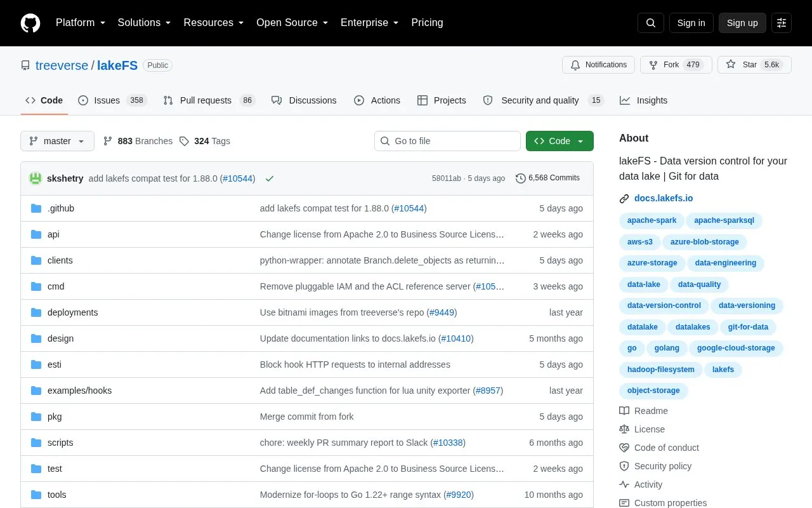Open the google-cloud-storage topic tag
The width and height of the screenshot is (812, 508).
click(736, 348)
